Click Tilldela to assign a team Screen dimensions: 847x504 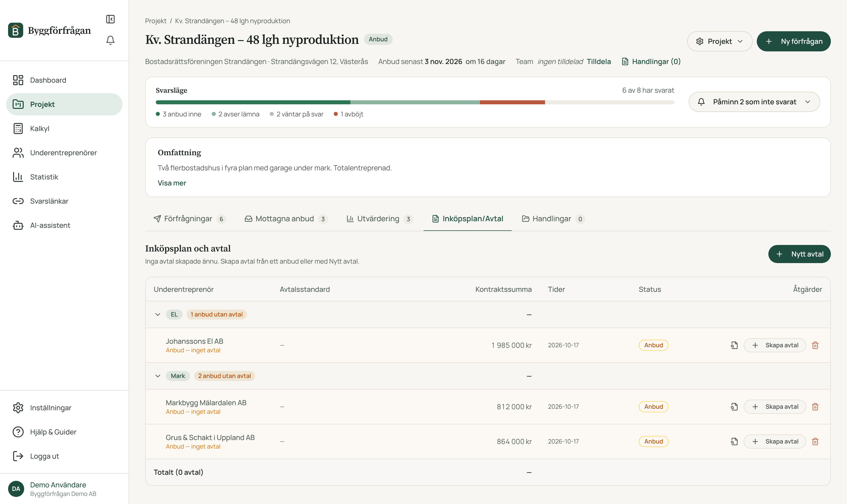pos(599,61)
